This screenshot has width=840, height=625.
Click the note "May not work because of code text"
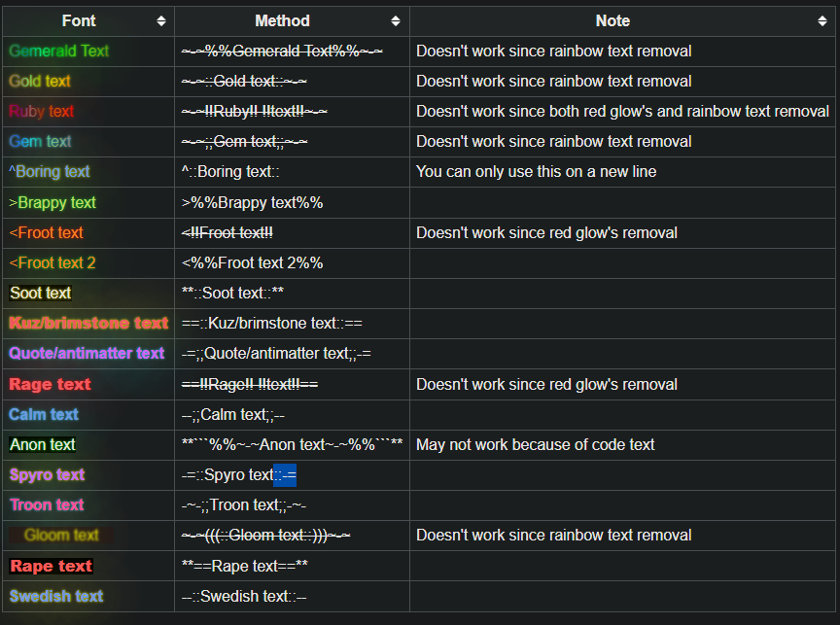535,444
